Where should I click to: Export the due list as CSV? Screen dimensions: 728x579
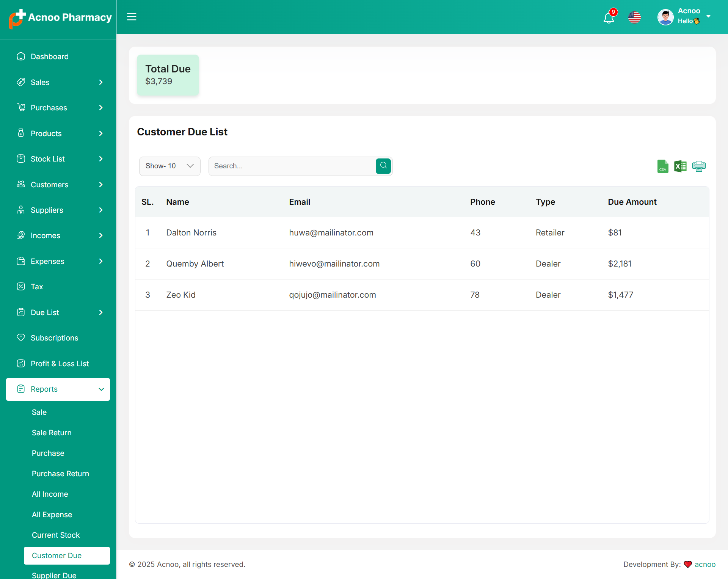pyautogui.click(x=662, y=166)
